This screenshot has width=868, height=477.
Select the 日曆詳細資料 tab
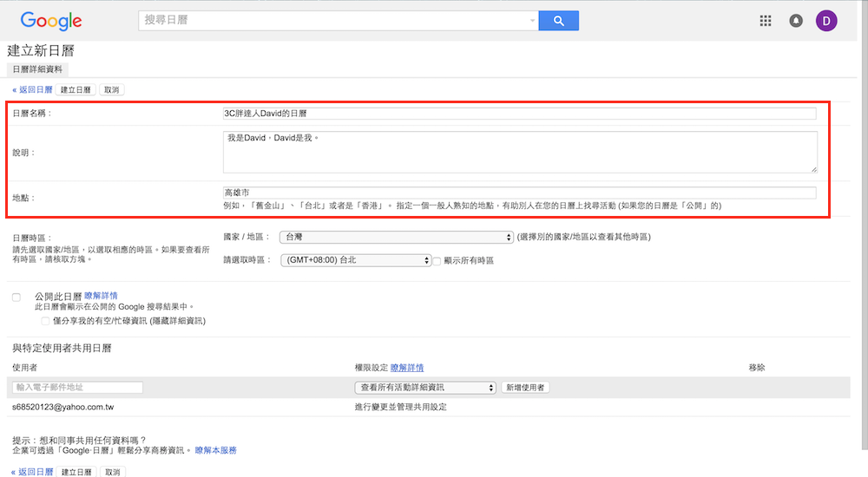pyautogui.click(x=38, y=69)
